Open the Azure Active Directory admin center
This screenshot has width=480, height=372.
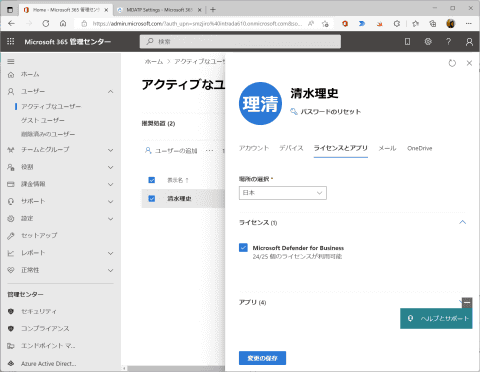point(49,363)
